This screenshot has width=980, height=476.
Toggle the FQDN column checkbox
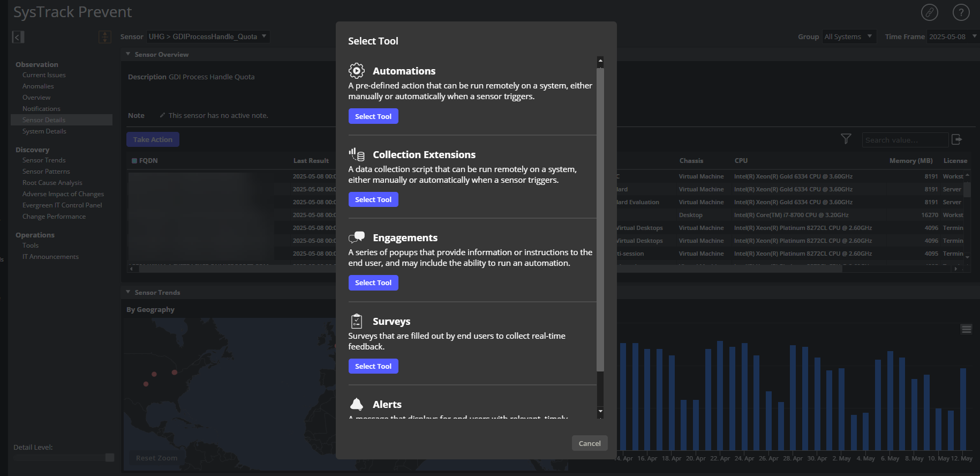coord(134,161)
